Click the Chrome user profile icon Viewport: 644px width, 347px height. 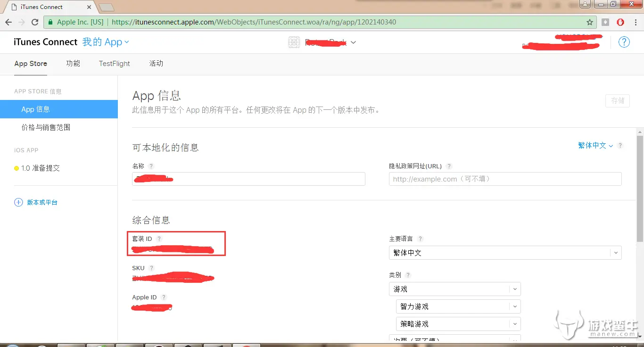coord(585,4)
